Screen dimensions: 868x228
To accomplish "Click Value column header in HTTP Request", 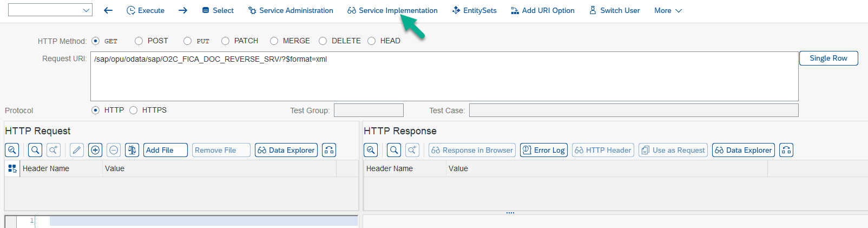I will [219, 168].
